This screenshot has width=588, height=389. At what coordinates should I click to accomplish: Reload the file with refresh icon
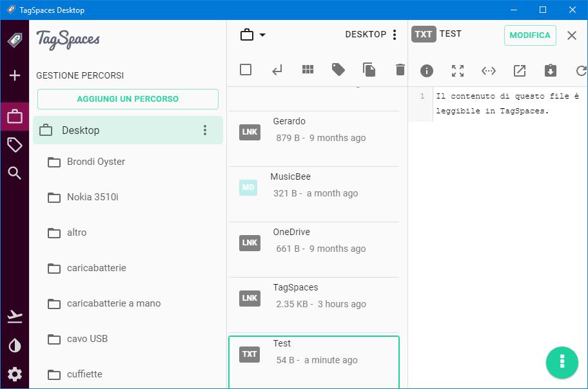click(x=582, y=71)
